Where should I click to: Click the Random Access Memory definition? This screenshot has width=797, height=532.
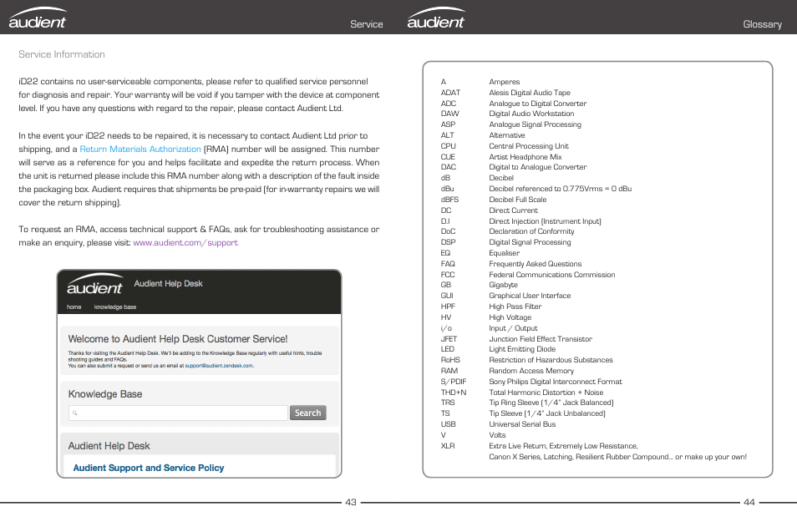point(531,371)
